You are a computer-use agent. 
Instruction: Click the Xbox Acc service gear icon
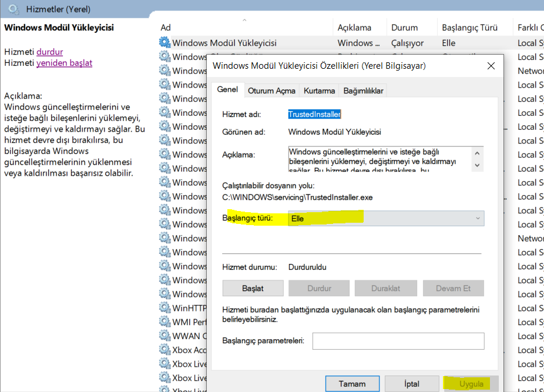[x=165, y=349]
